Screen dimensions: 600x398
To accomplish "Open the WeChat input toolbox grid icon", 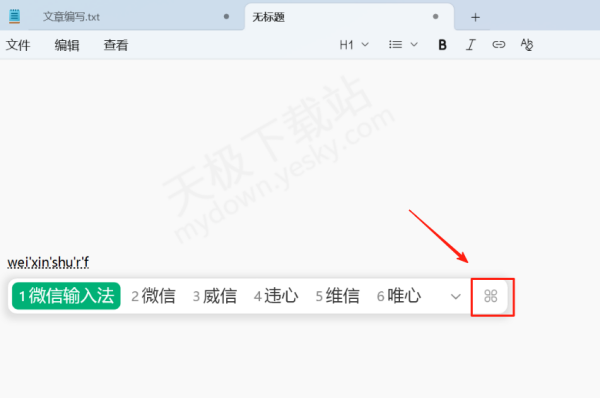I will (x=491, y=296).
